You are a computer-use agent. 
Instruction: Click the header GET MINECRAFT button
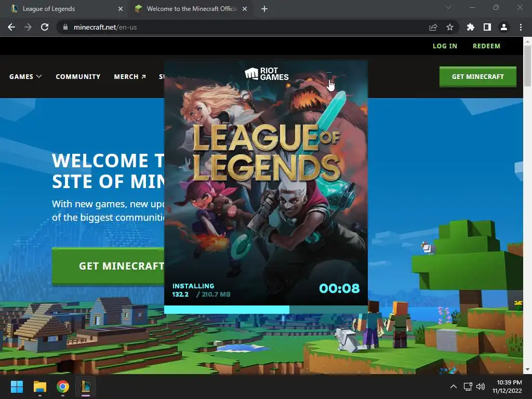click(478, 77)
